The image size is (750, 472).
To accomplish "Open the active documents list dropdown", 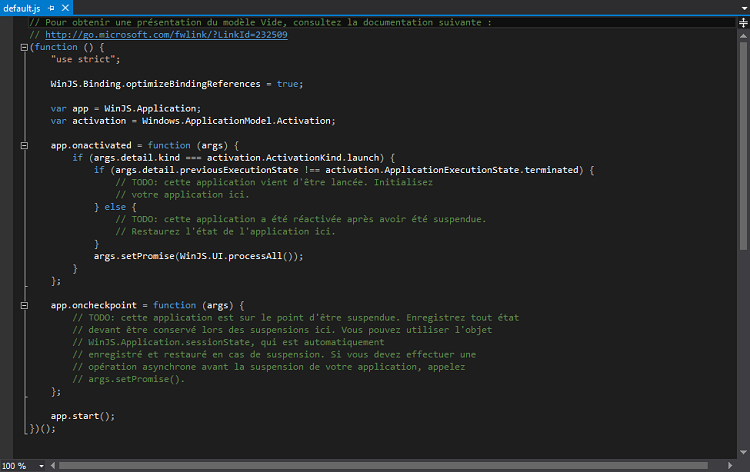I will point(742,7).
